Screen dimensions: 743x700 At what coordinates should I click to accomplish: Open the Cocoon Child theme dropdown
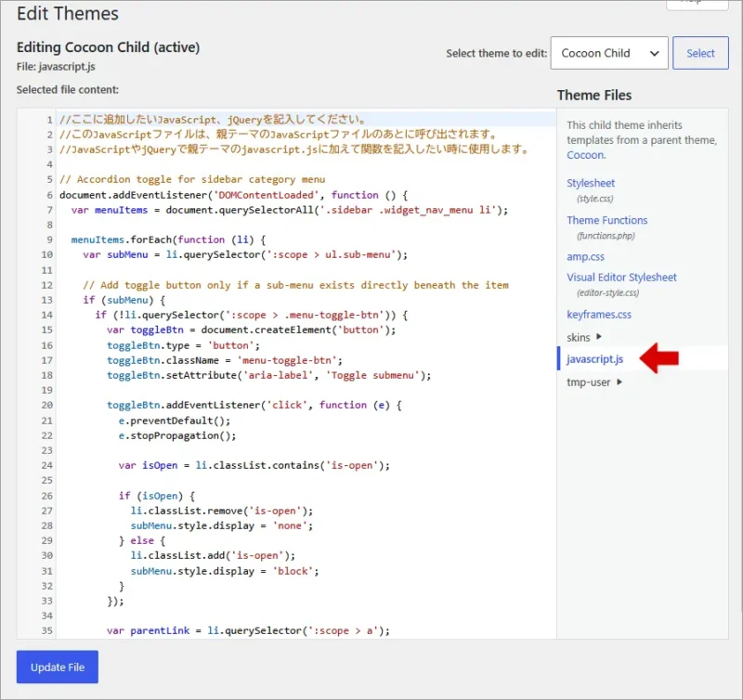(x=609, y=53)
